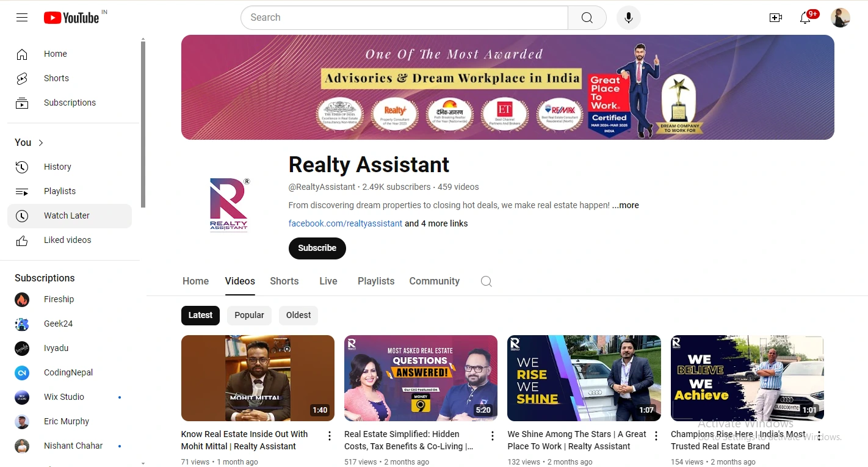The height and width of the screenshot is (467, 868).
Task: Open options menu for Mohit Mittal video
Action: click(x=330, y=436)
